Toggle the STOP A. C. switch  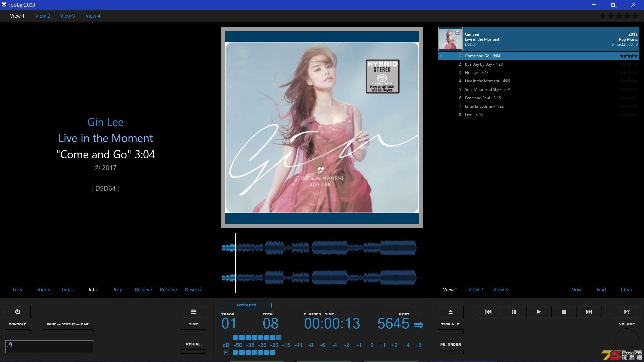[451, 331]
